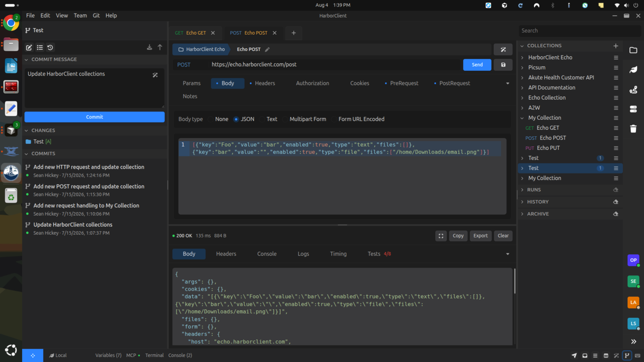Open keyboard shortcuts icon in status bar

(x=637, y=355)
